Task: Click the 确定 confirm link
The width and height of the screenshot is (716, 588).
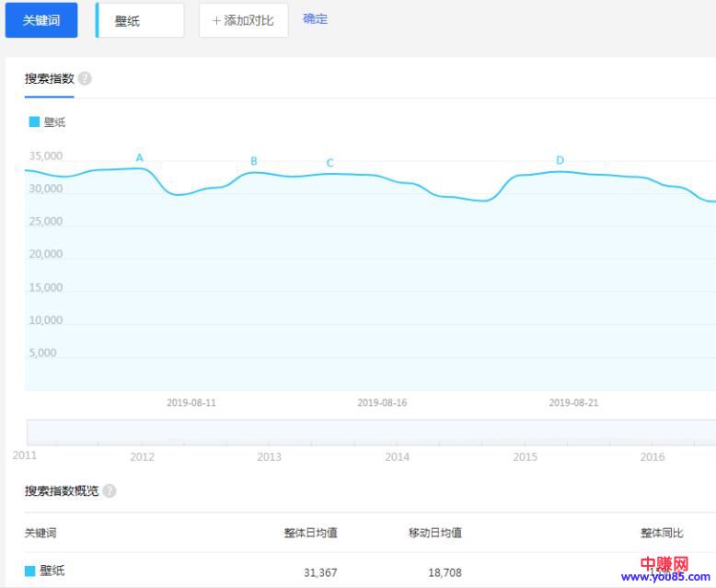Action: pyautogui.click(x=315, y=19)
